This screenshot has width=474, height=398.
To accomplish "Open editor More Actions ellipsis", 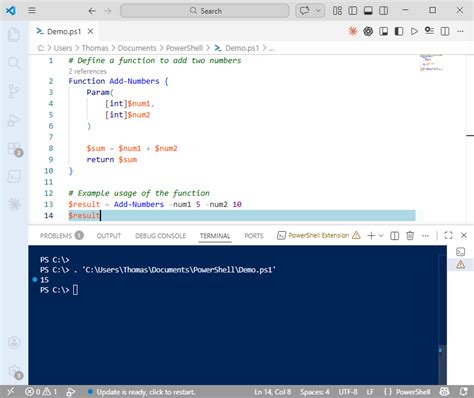I will coord(460,31).
